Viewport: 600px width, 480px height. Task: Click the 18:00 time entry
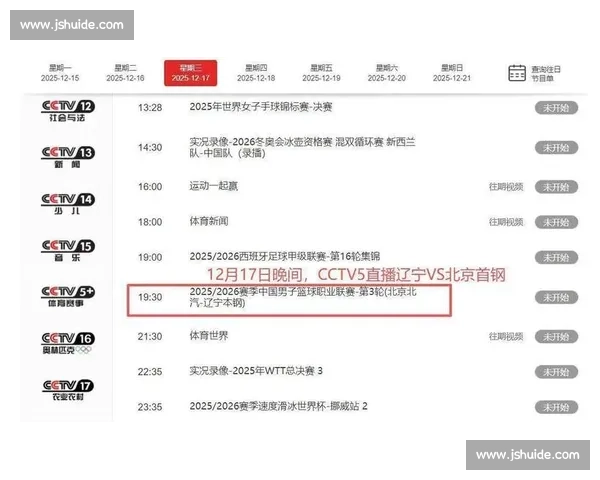point(150,222)
